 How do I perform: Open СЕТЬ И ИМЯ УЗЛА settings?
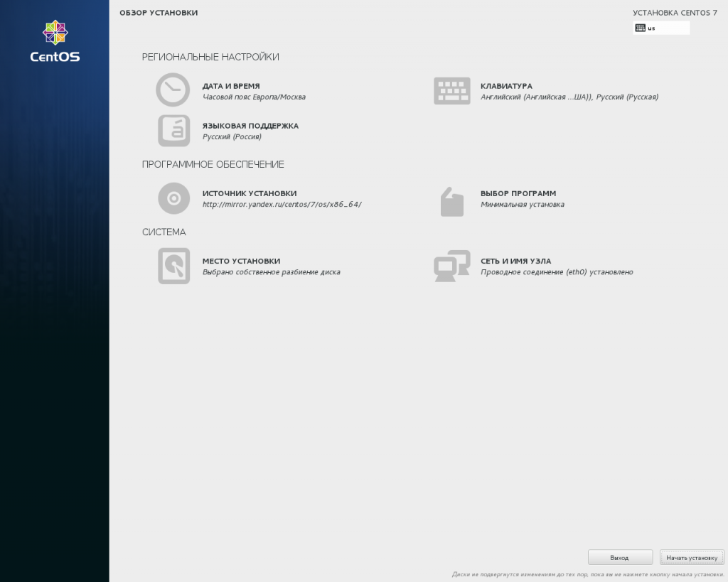[x=515, y=261]
